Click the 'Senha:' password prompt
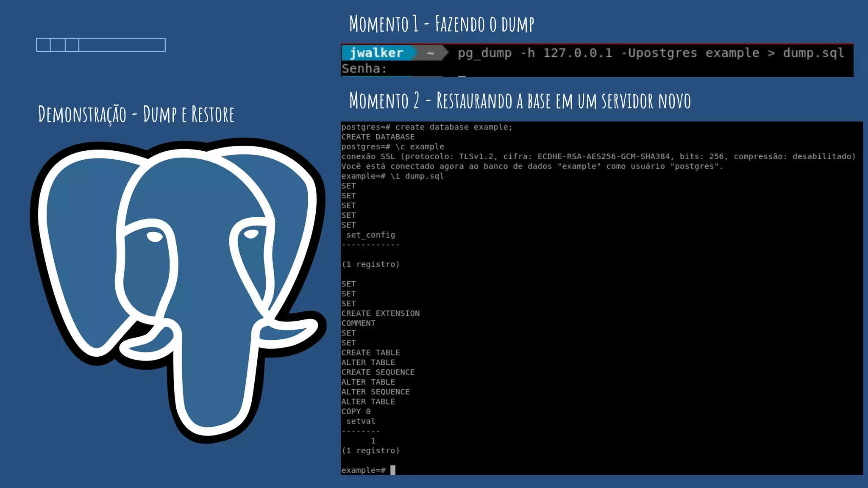The height and width of the screenshot is (488, 868). pos(364,69)
